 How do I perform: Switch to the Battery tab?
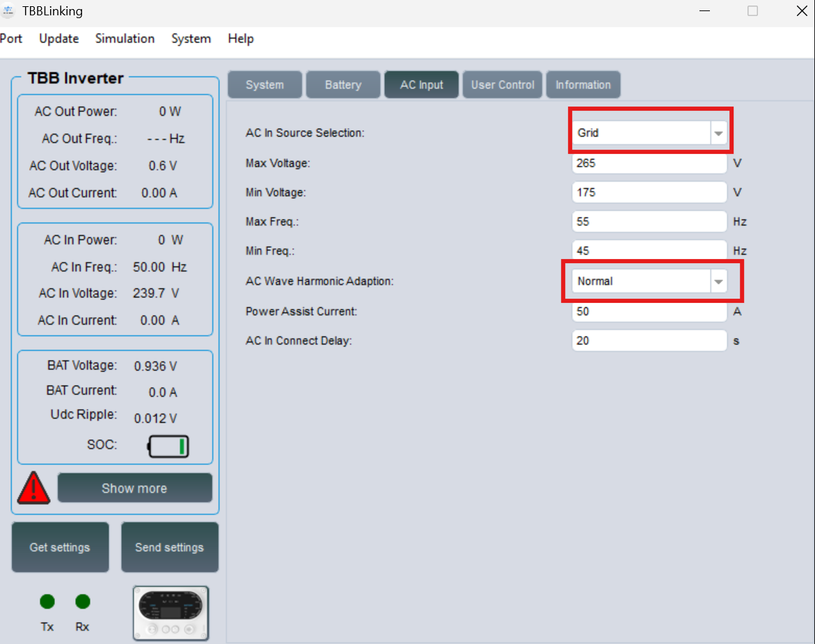(x=343, y=85)
